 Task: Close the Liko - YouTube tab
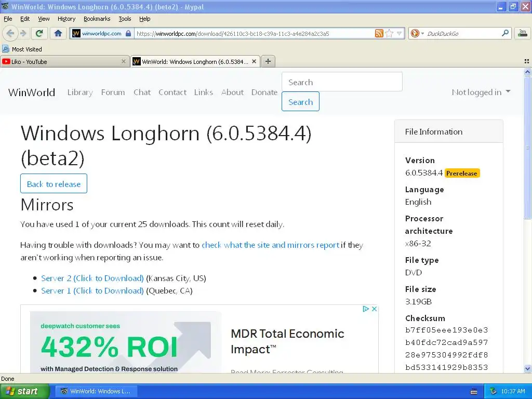[124, 61]
